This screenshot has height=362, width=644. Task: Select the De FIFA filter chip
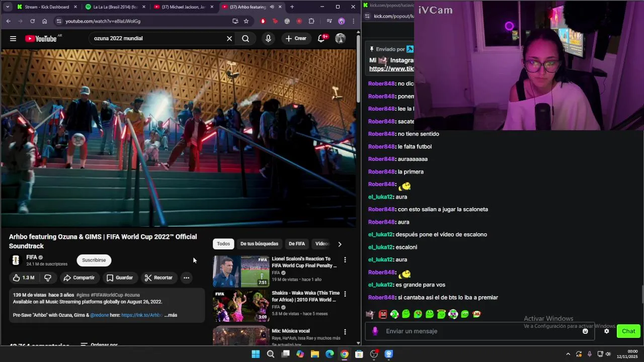(297, 244)
